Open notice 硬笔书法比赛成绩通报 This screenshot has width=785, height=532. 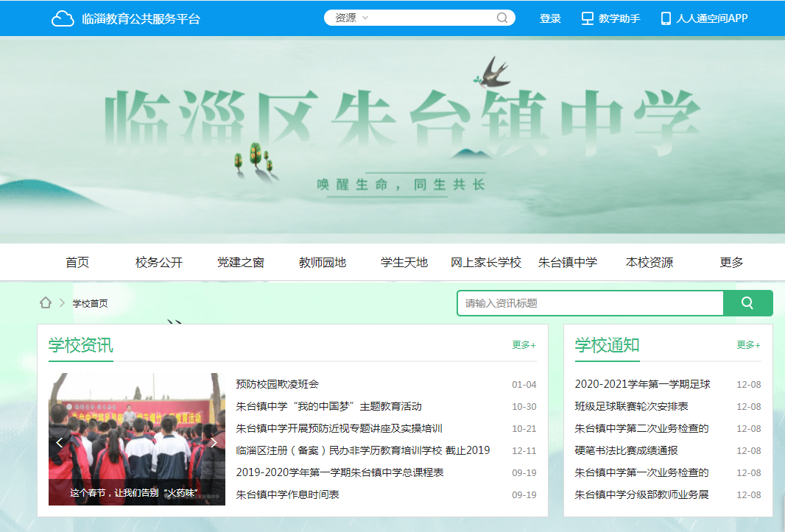(x=626, y=450)
